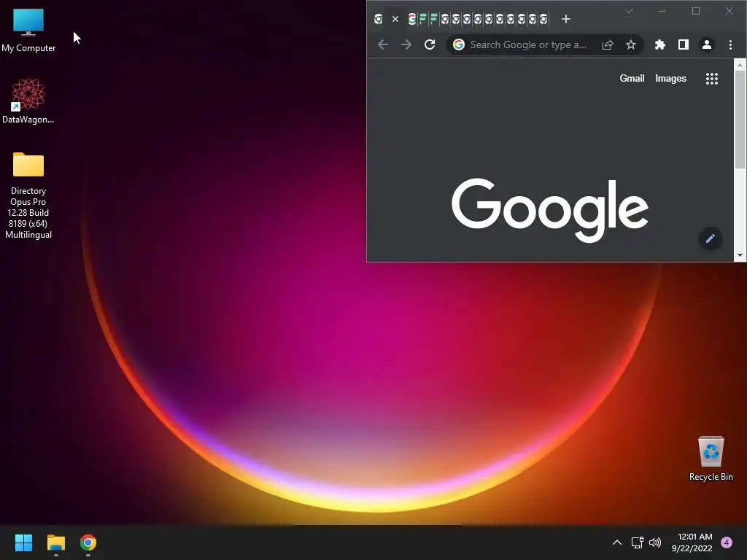Select the DataWagon desktop shortcut
Viewport: 747px width, 560px height.
(x=28, y=101)
